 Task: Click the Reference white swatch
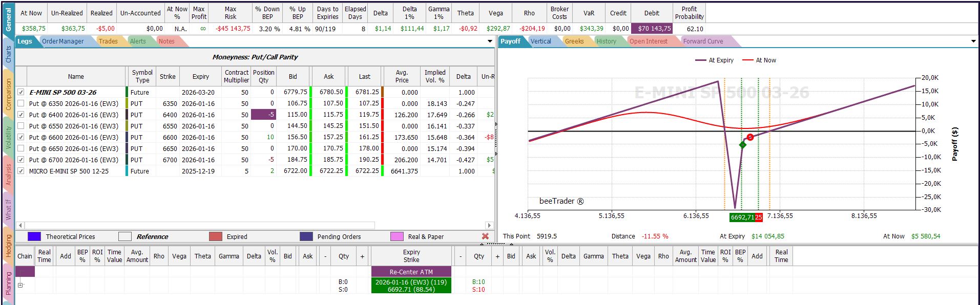(x=125, y=236)
